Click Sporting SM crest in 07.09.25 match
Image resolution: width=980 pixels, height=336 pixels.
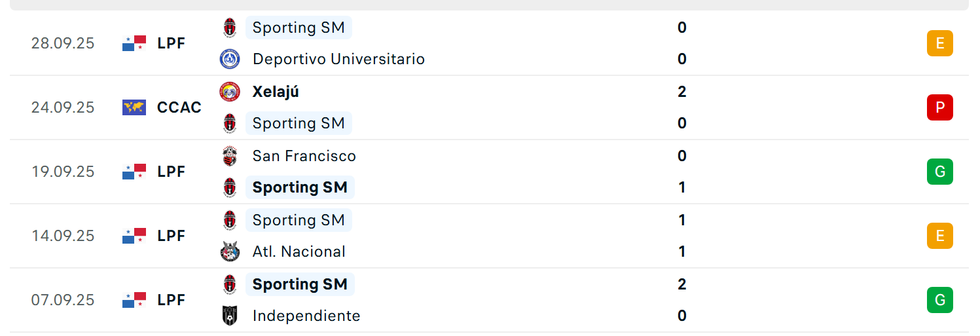click(230, 284)
